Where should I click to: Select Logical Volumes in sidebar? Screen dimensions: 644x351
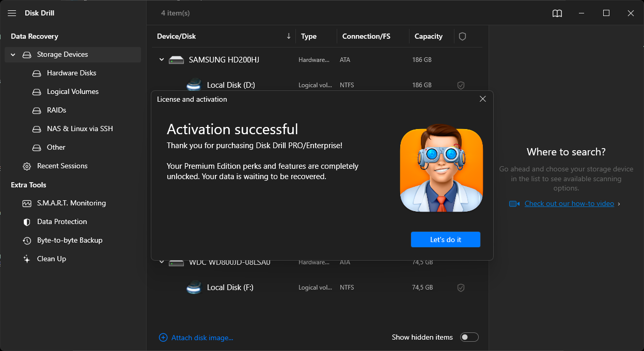point(73,92)
